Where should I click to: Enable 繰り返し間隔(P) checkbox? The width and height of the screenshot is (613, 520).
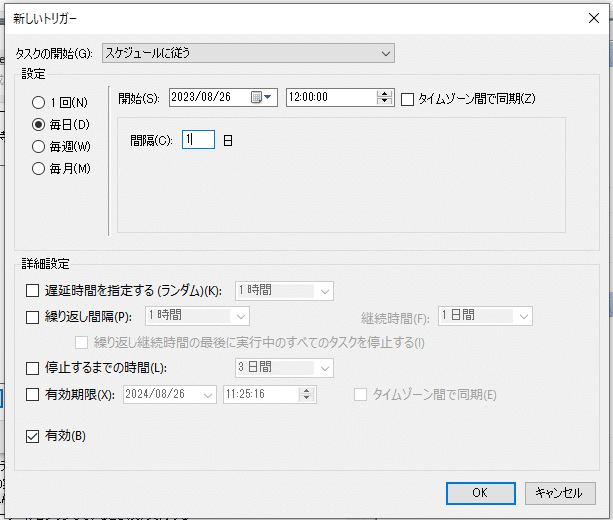(x=32, y=317)
